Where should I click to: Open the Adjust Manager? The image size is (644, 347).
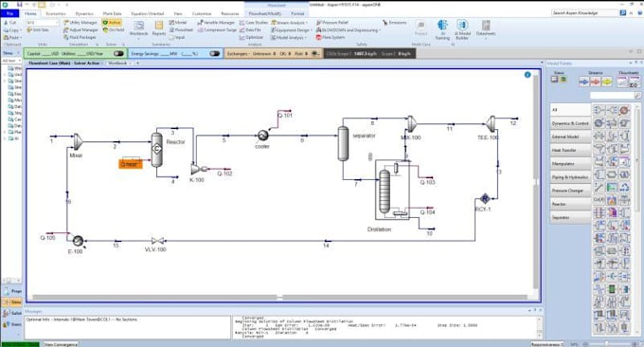point(80,30)
